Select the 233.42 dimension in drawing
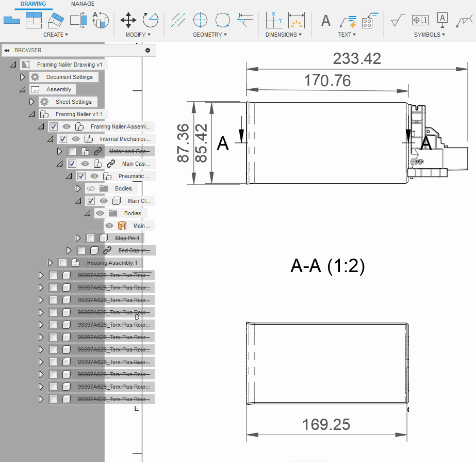The height and width of the screenshot is (462, 476). click(x=357, y=59)
